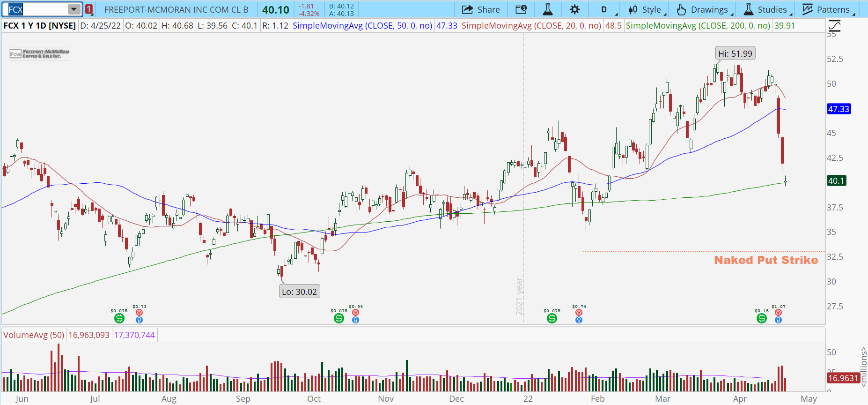Click the R: 1.12 range value
Viewport: 868px width, 405px height.
[x=275, y=26]
